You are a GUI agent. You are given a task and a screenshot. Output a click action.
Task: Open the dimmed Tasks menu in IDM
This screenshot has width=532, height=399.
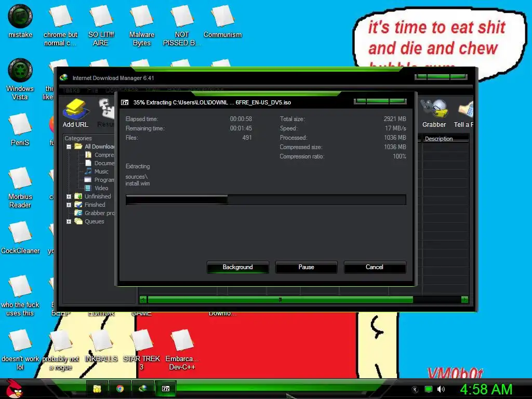pyautogui.click(x=71, y=90)
